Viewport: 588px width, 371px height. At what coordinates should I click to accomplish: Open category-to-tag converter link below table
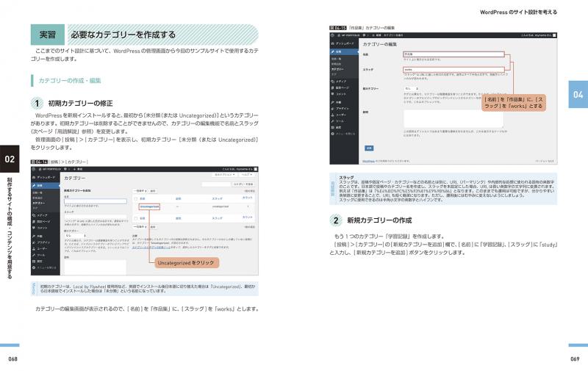(x=151, y=248)
